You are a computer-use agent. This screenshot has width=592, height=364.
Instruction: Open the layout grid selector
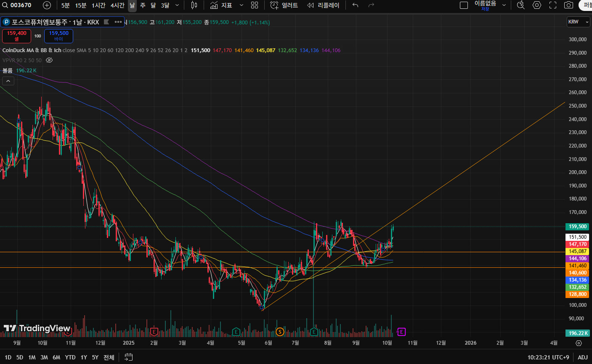click(x=255, y=5)
